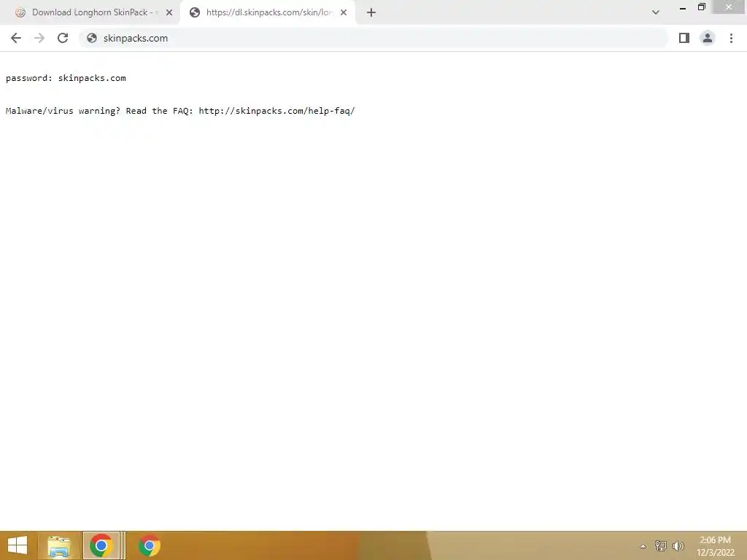
Task: Focus the address bar showing skinpacks.com
Action: [x=373, y=38]
